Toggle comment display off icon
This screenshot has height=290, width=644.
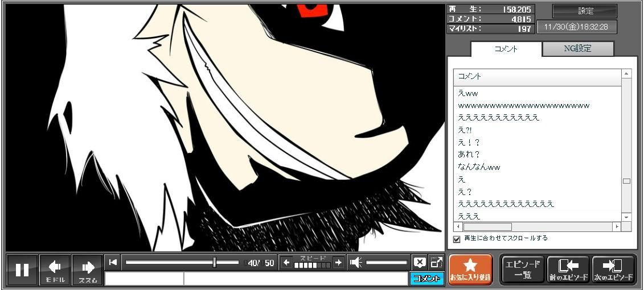pyautogui.click(x=420, y=263)
